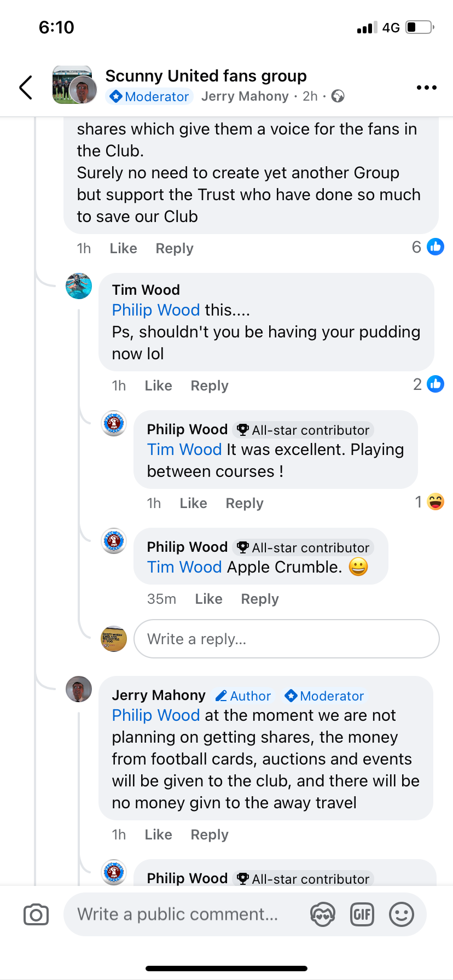Like Philip Wood's Apple Crumble reply
This screenshot has height=980, width=453.
pyautogui.click(x=208, y=599)
